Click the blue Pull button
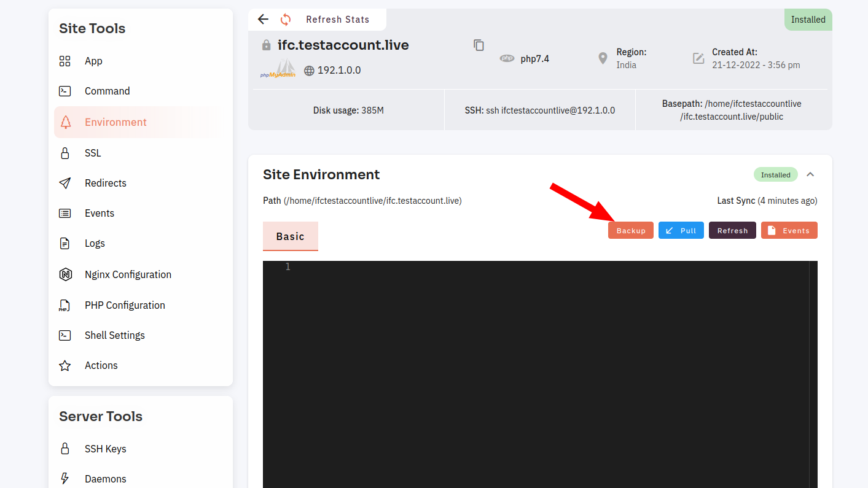This screenshot has height=488, width=868. [681, 230]
